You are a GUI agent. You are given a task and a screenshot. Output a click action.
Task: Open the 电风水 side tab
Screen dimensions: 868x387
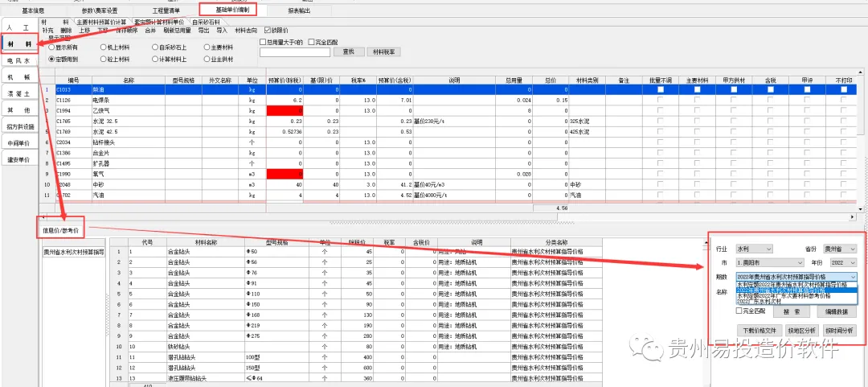18,60
